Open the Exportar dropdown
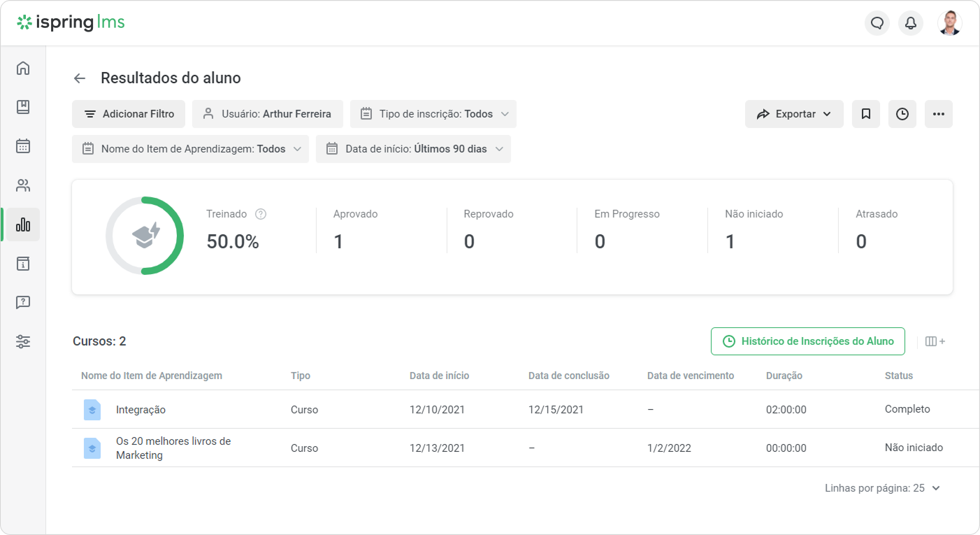Viewport: 980px width, 535px height. pyautogui.click(x=794, y=114)
